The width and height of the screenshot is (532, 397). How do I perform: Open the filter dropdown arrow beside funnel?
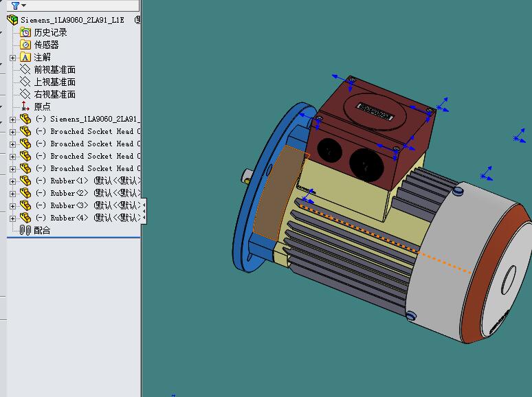coord(23,5)
